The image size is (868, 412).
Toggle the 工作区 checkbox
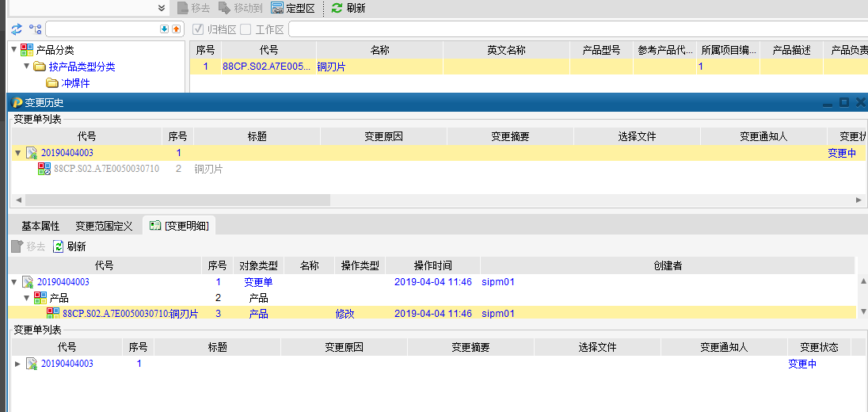point(246,29)
